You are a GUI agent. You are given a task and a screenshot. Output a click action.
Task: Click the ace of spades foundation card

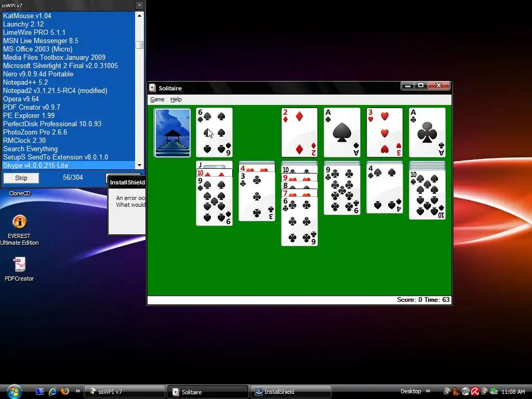click(342, 132)
